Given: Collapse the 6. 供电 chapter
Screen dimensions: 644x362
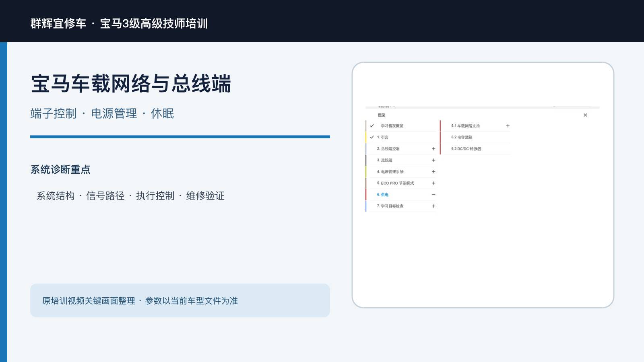Looking at the screenshot, I should pyautogui.click(x=433, y=195).
